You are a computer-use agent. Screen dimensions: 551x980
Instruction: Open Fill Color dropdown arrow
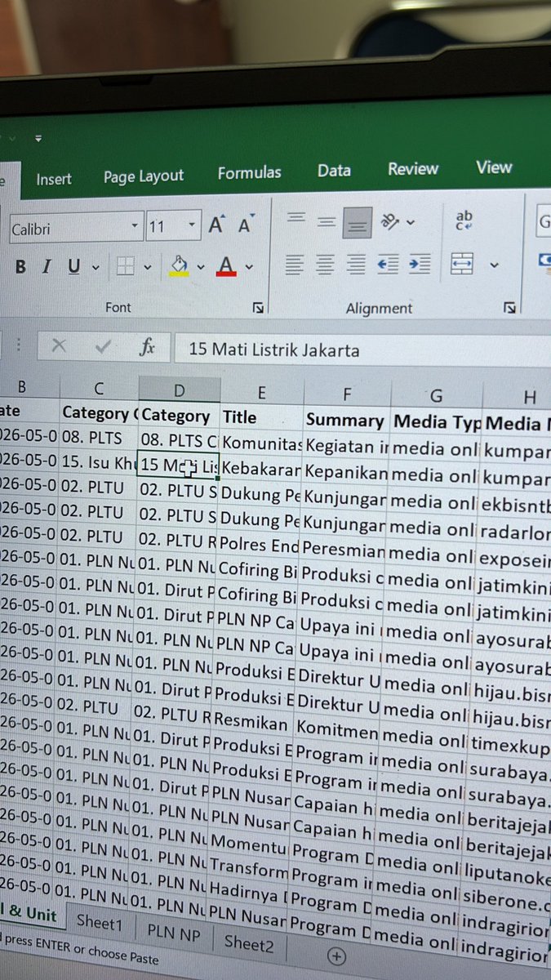[200, 267]
